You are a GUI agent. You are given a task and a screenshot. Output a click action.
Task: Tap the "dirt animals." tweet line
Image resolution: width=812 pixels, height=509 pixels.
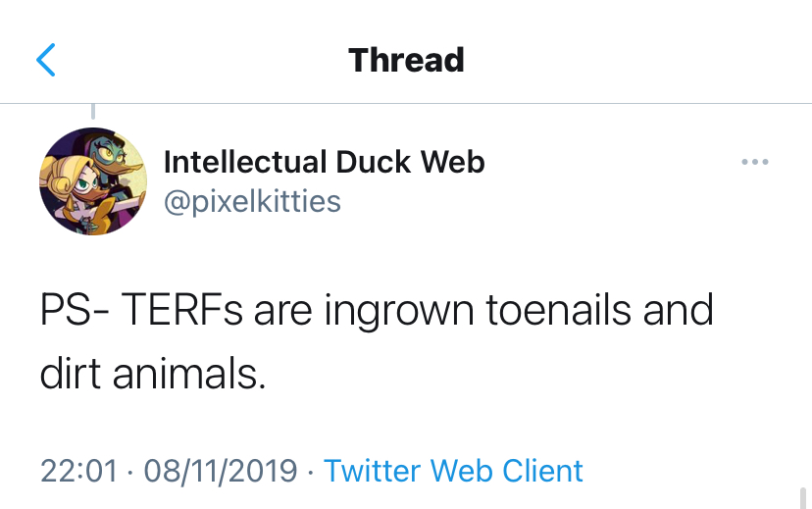pos(153,375)
